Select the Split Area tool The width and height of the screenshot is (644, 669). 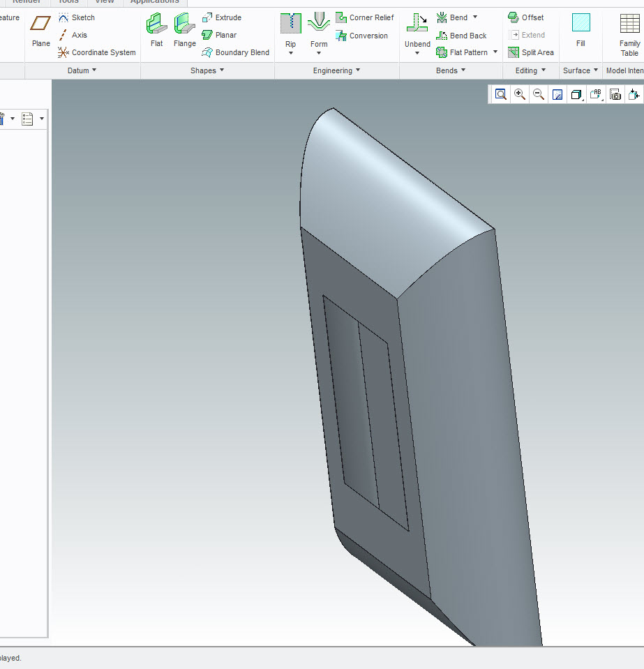pyautogui.click(x=531, y=52)
